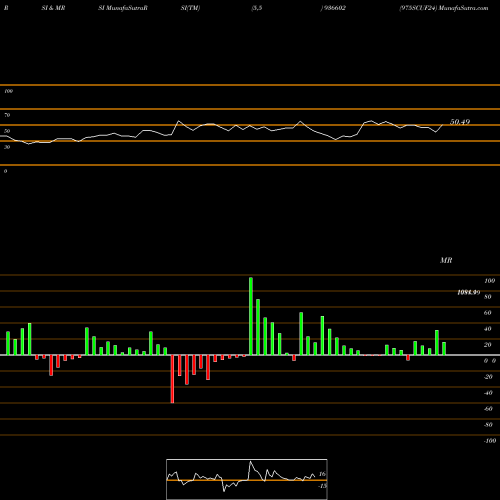Click the '(975SCUF24) MunafaSutra.com' header text
This screenshot has width=500, height=500.
click(x=444, y=8)
